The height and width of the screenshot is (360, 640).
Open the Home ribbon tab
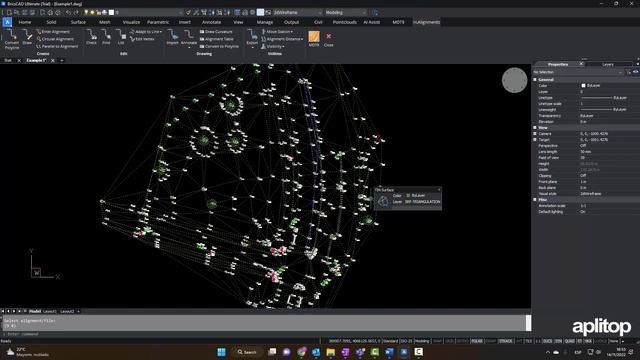(24, 22)
